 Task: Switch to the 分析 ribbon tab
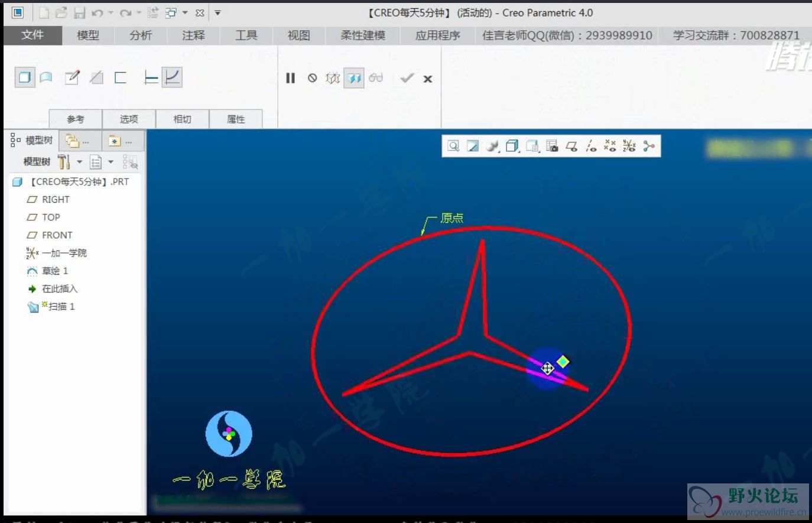coord(141,35)
